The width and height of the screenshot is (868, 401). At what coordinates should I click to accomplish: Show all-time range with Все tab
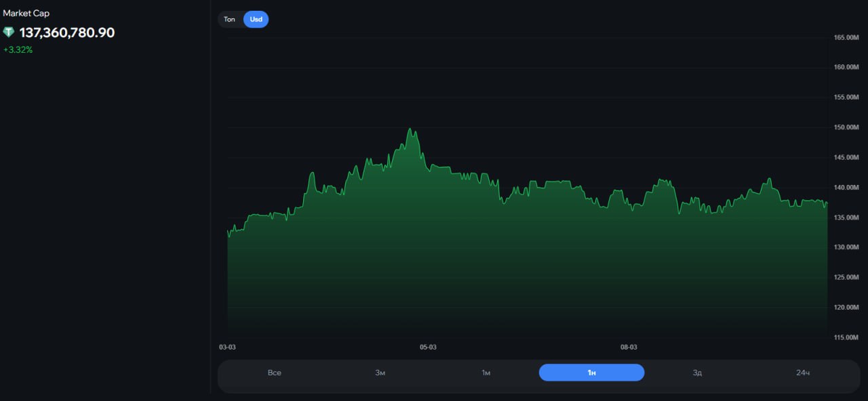[274, 373]
